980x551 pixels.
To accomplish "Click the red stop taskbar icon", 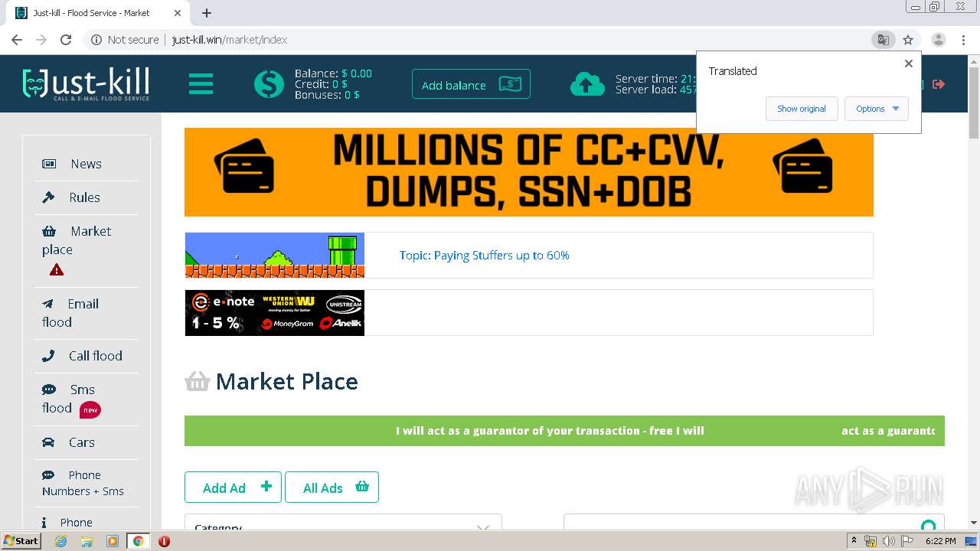I will pos(164,541).
